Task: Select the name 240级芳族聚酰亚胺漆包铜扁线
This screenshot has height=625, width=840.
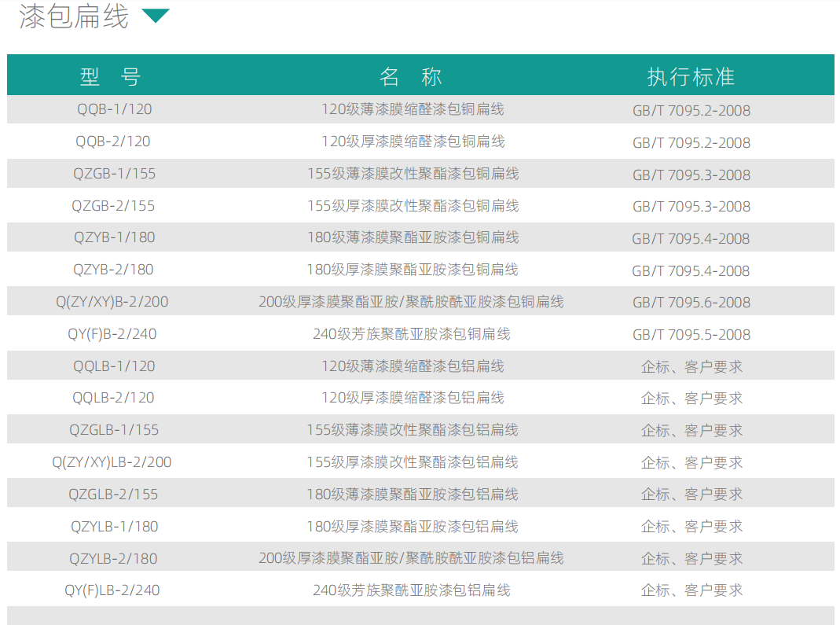Action: coord(411,334)
